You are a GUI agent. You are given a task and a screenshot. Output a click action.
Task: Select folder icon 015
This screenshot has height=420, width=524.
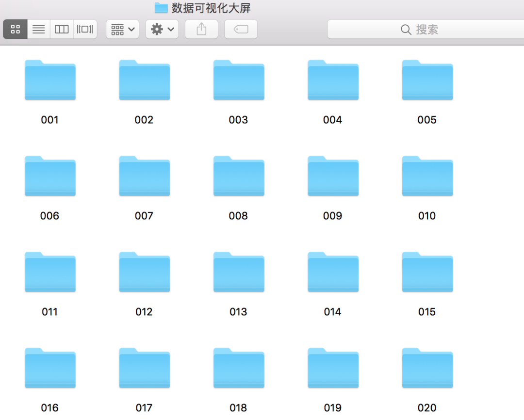click(x=427, y=272)
